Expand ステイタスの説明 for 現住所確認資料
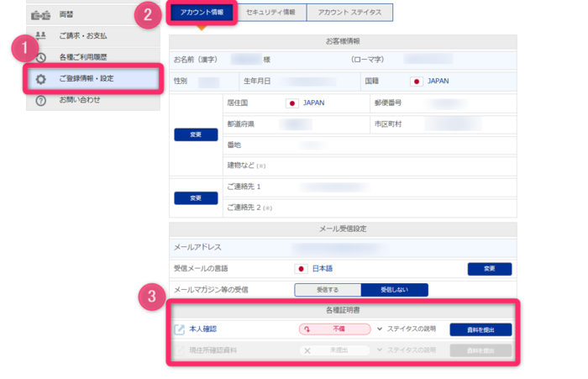 tap(407, 350)
